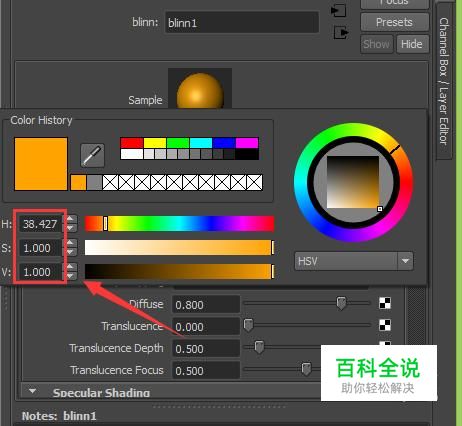Click the first empty crossed history slot

tap(110, 183)
